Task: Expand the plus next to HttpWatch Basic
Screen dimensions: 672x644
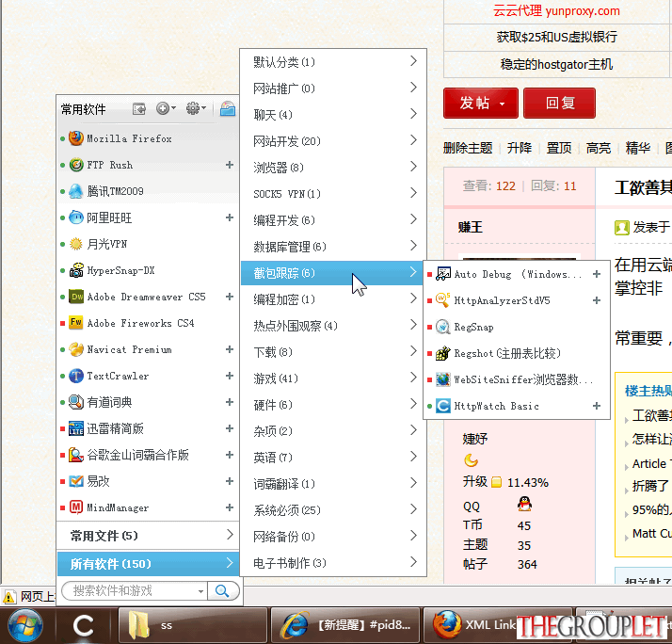Action: pos(597,406)
